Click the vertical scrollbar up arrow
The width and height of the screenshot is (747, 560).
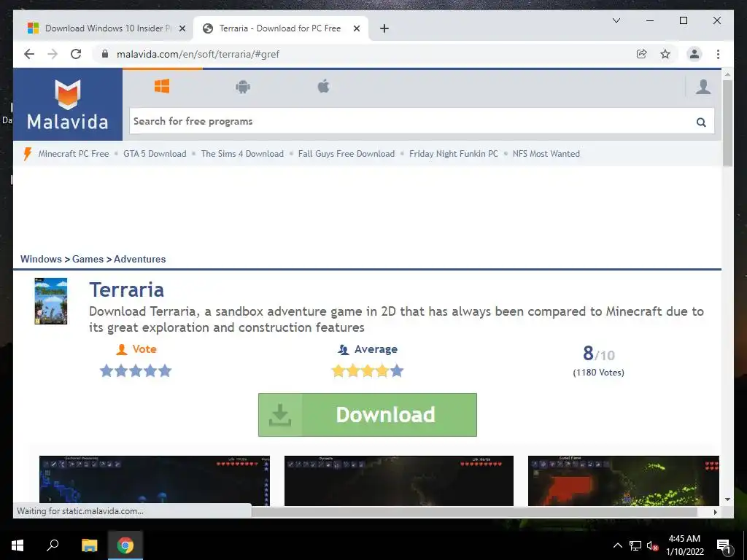coord(727,74)
